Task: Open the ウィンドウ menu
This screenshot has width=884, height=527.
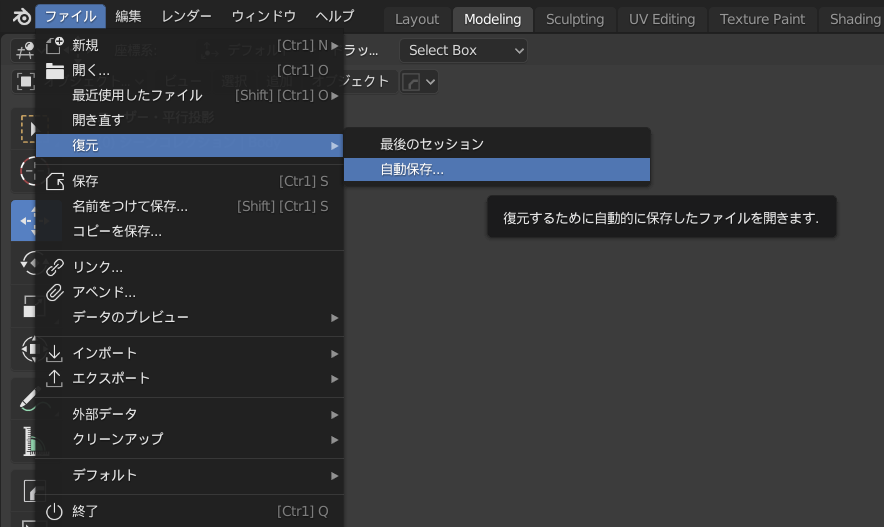Action: click(264, 16)
